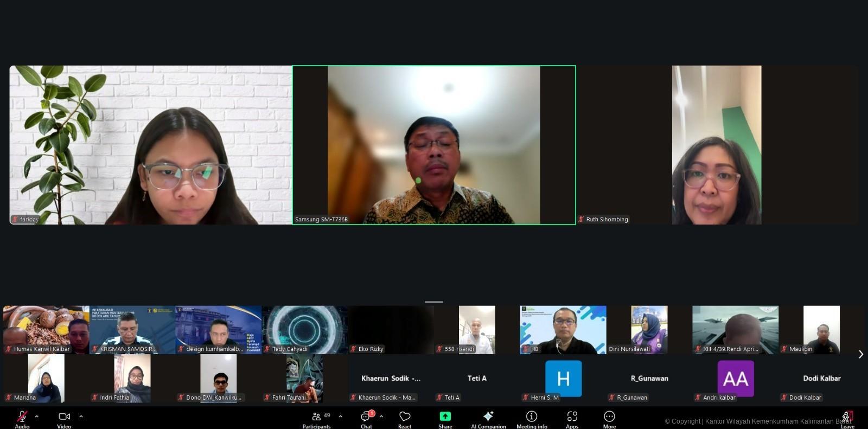This screenshot has width=868, height=429.
Task: Expand the video options arrow
Action: [x=81, y=417]
